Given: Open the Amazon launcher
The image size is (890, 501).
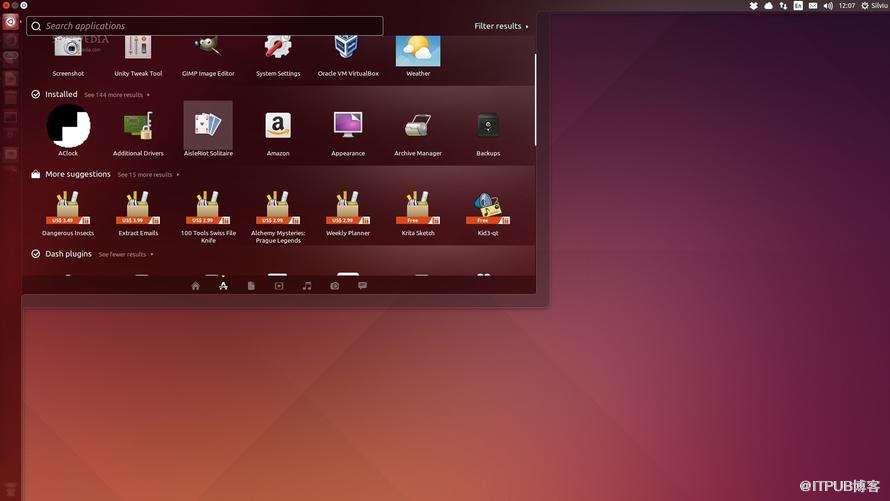Looking at the screenshot, I should click(x=278, y=134).
